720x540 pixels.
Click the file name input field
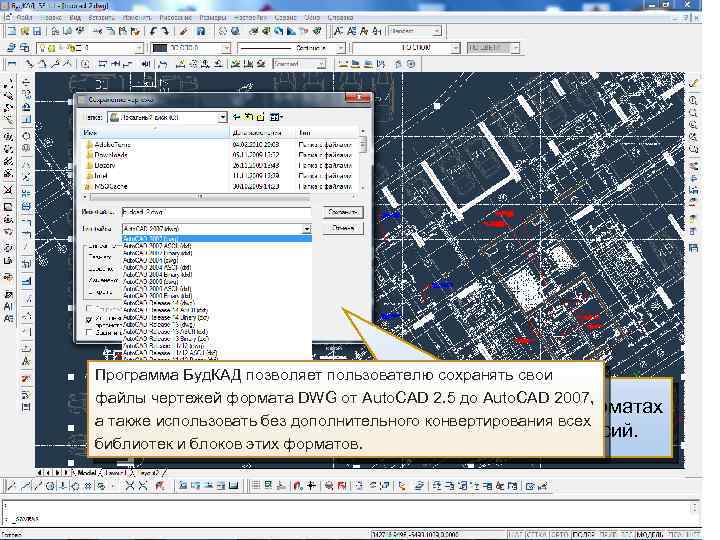[215, 212]
